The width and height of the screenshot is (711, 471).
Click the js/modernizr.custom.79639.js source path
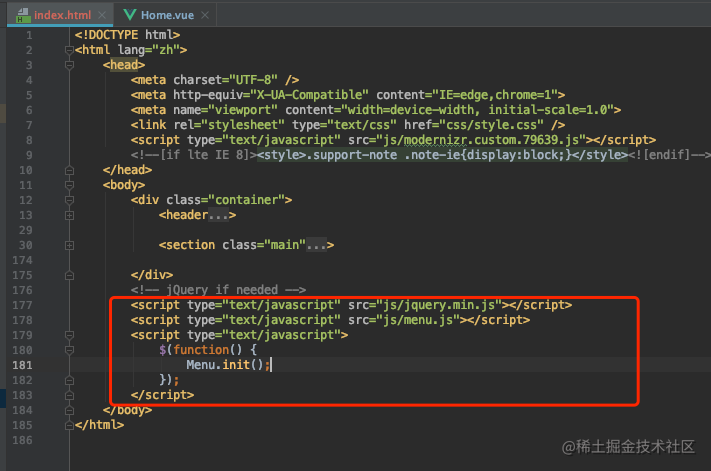point(481,140)
